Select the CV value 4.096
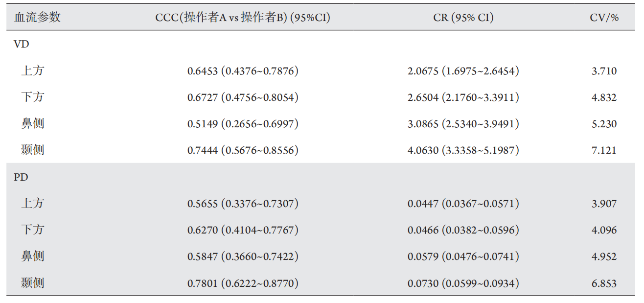 [x=604, y=230]
